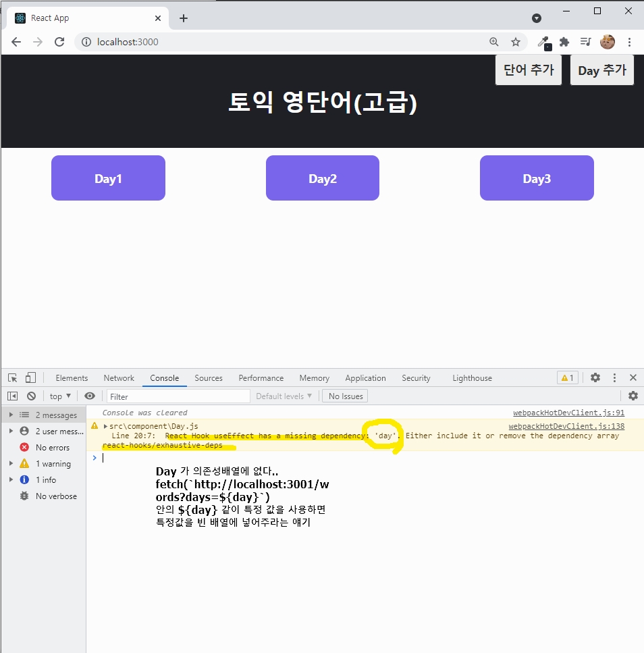Image resolution: width=644 pixels, height=653 pixels.
Task: Click the tab search dropdown circle
Action: pyautogui.click(x=537, y=18)
